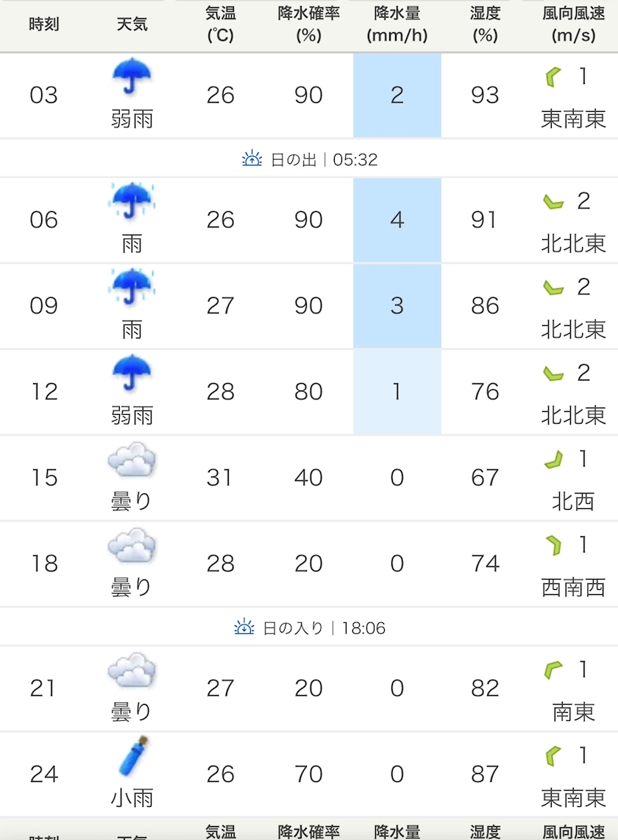618x840 pixels.
Task: Click the 31 degree temperature value
Action: click(221, 478)
